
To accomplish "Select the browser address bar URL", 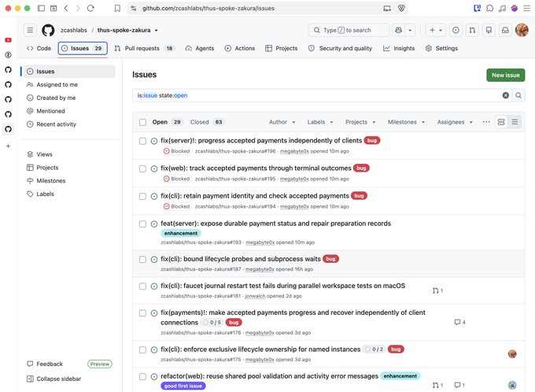I will (208, 8).
